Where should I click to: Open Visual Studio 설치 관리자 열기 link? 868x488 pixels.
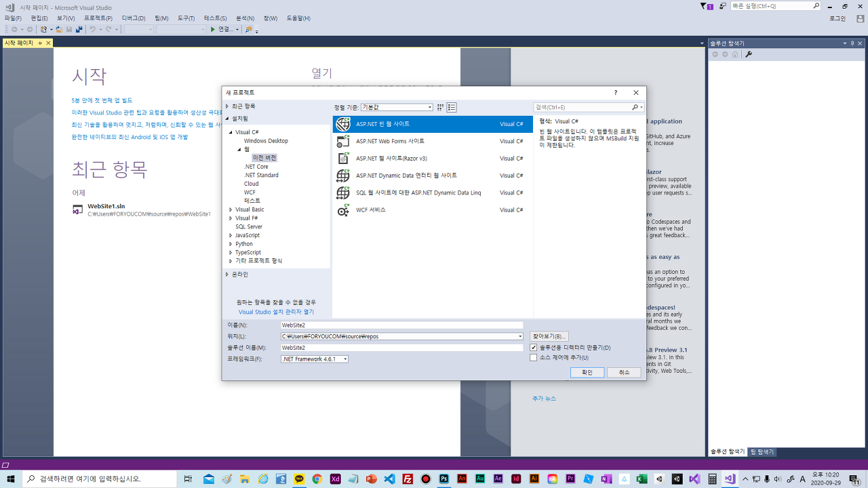click(x=276, y=312)
